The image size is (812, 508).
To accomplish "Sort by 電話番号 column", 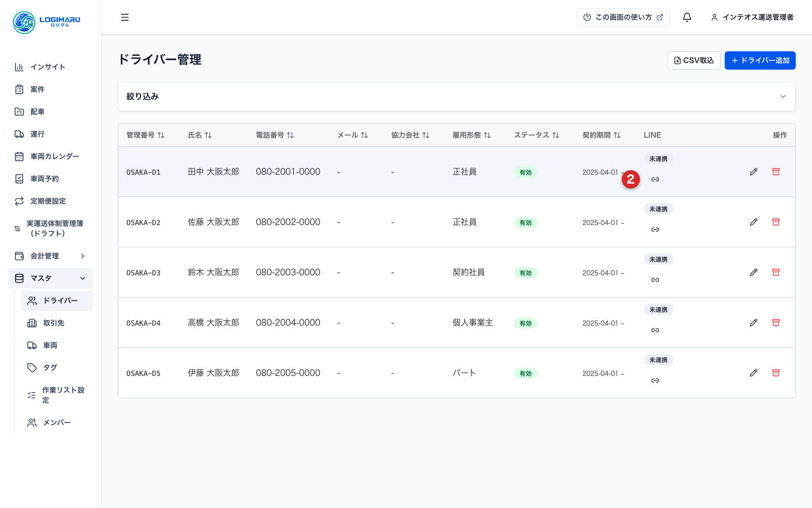I will click(x=275, y=135).
